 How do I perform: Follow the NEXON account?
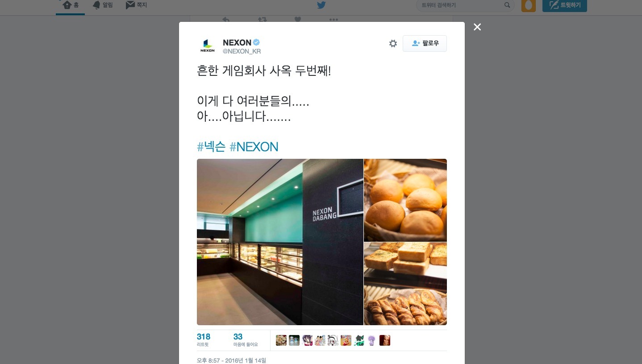point(425,43)
